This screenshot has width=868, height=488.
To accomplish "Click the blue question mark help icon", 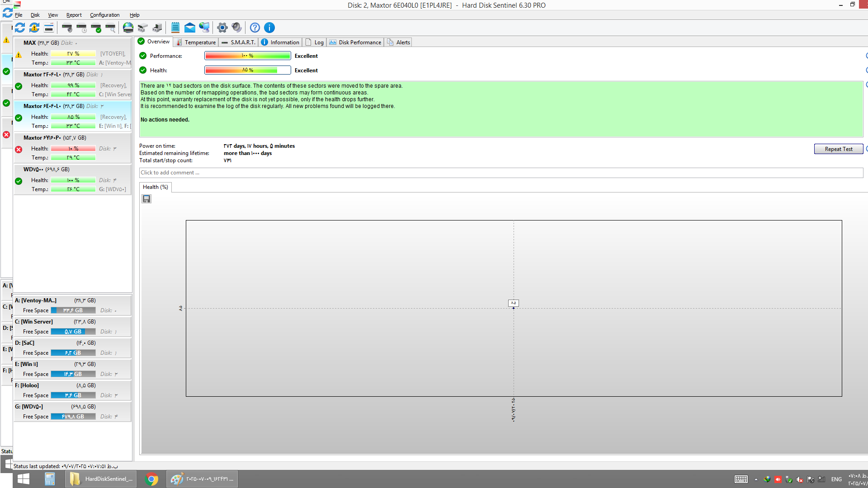I will point(255,28).
